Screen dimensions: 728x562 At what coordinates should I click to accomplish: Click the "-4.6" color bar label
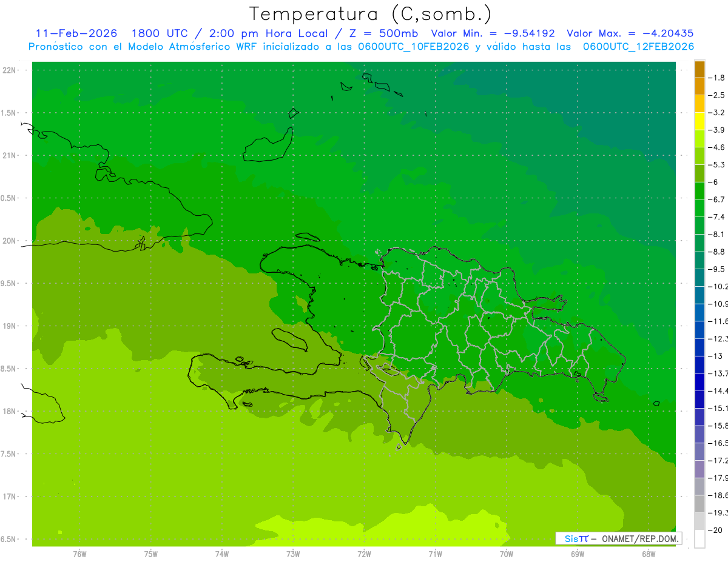coord(718,147)
